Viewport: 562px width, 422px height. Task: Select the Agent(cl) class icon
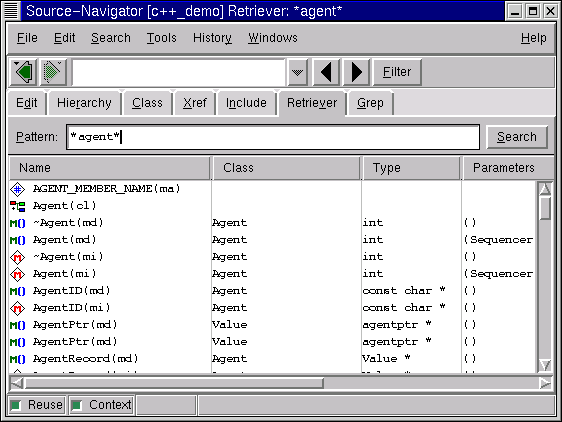(18, 206)
